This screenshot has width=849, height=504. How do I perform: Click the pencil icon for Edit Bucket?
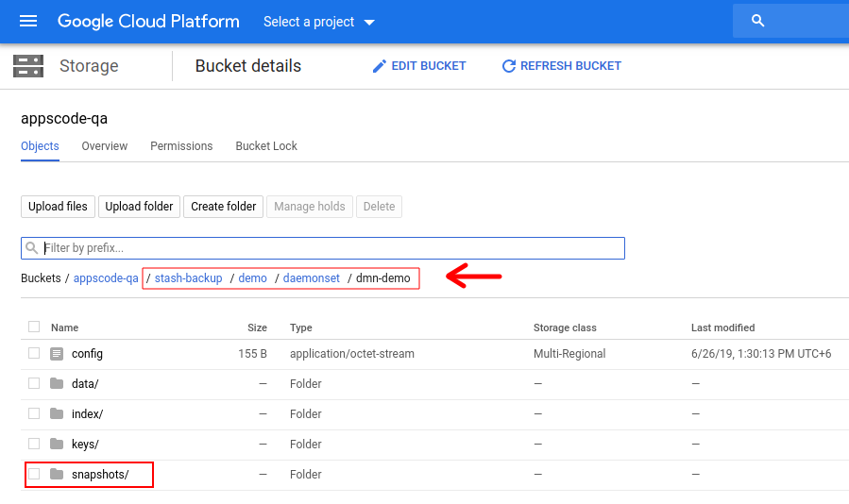pyautogui.click(x=380, y=66)
